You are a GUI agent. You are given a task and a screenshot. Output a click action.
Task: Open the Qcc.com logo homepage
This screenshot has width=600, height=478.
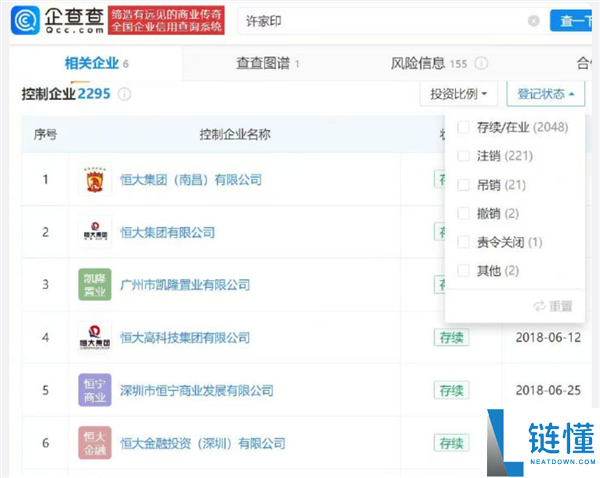[x=57, y=20]
